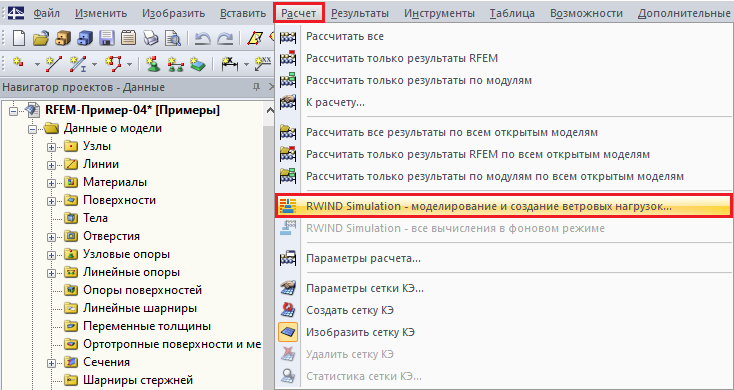Create a new model file

(19, 38)
